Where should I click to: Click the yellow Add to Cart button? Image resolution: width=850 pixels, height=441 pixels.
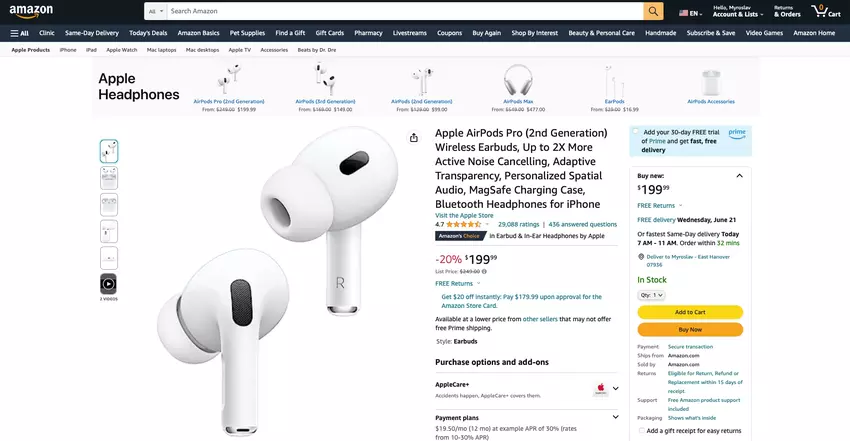tap(690, 312)
